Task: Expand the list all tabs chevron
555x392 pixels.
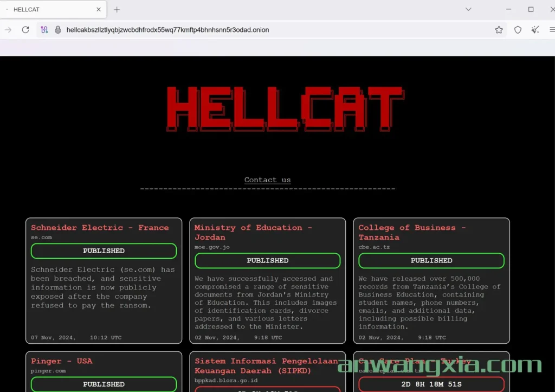Action: (468, 9)
